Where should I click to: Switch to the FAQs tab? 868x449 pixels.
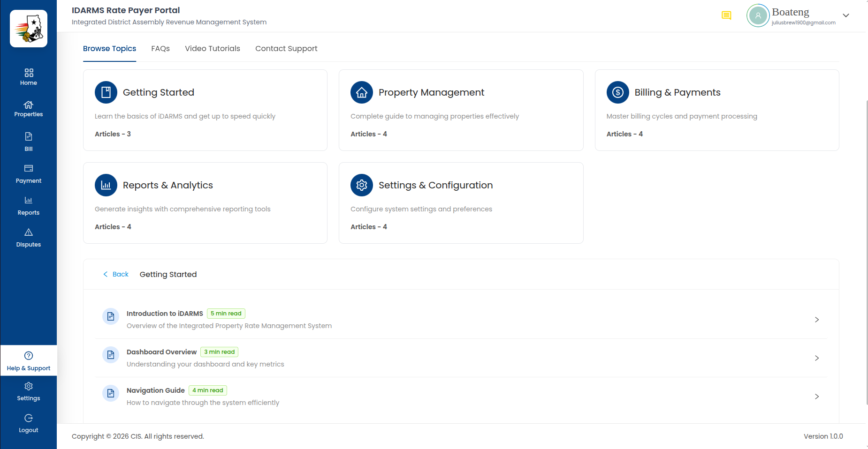pyautogui.click(x=160, y=49)
